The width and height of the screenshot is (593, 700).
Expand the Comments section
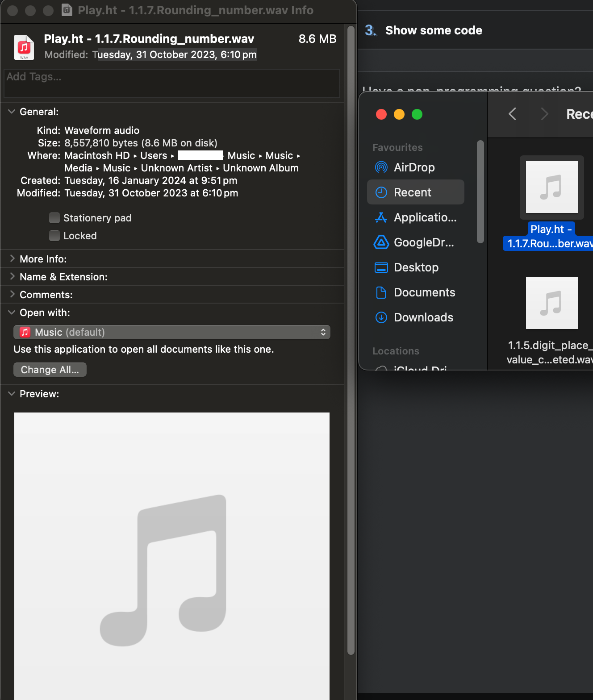pos(12,294)
